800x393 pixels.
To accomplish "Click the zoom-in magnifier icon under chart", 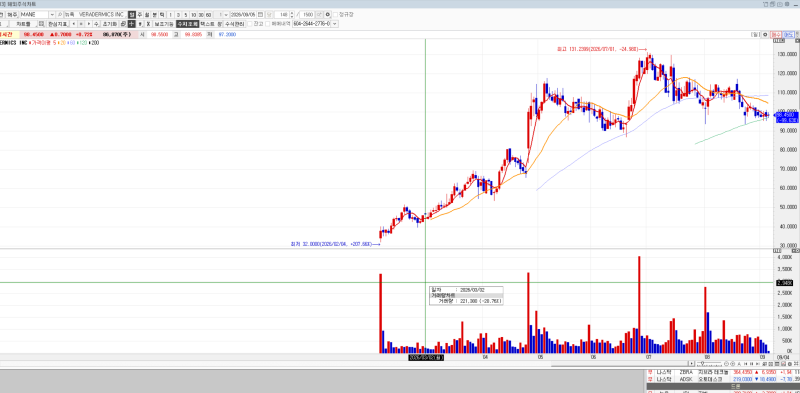I will pos(733,363).
